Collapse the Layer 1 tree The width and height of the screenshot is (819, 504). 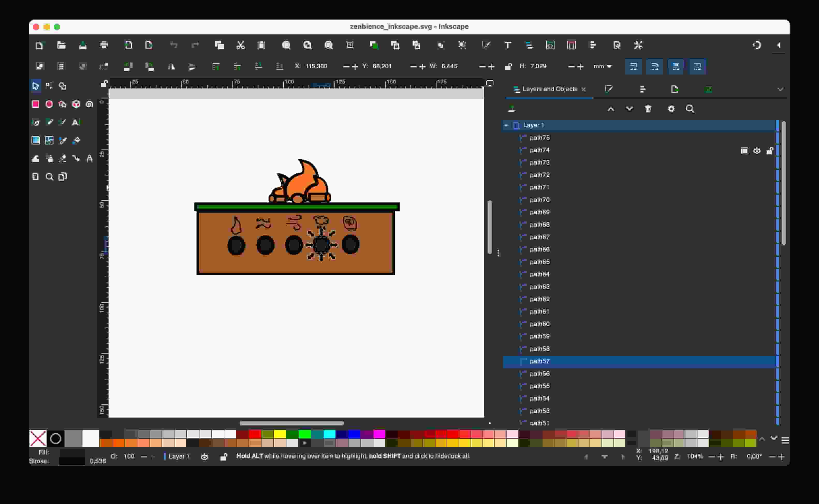[x=506, y=125]
